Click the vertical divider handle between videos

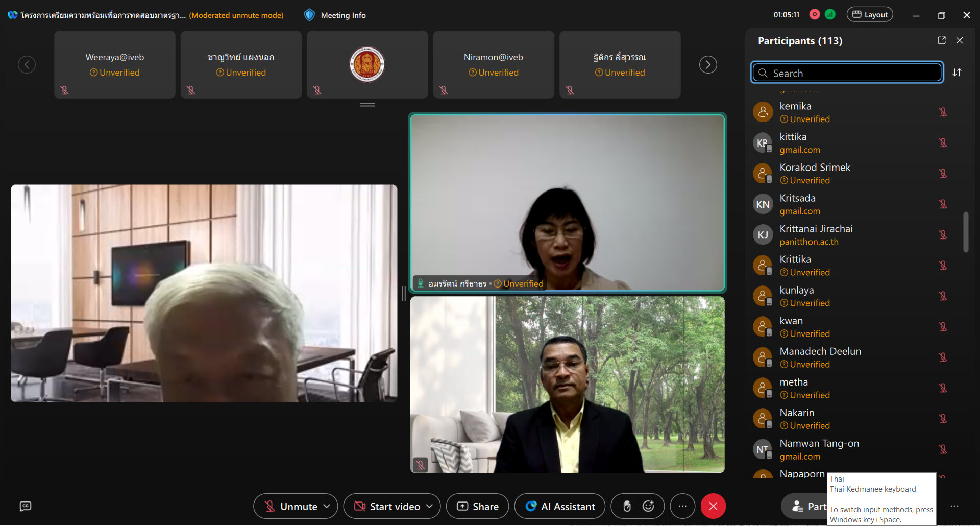coord(404,294)
